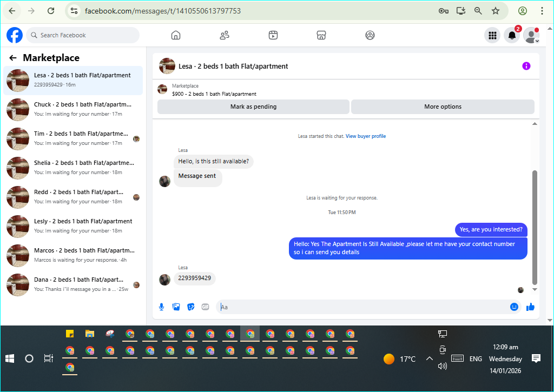
Task: Click the ENG language indicator
Action: [x=476, y=359]
